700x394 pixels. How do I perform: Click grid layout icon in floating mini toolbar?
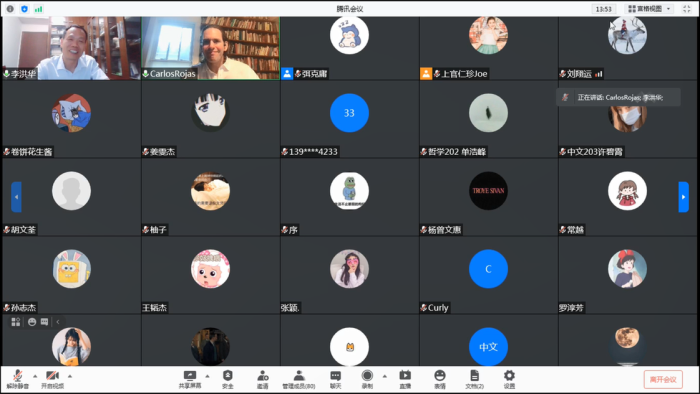16,322
